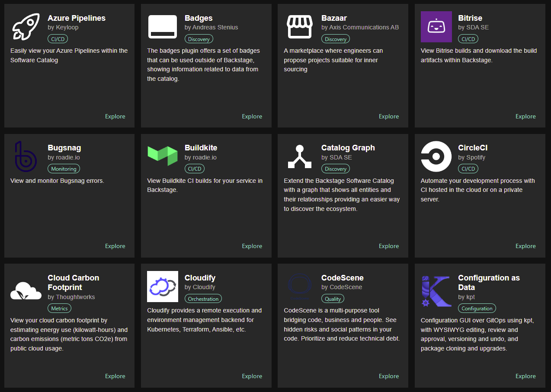551x392 pixels.
Task: Select the Discovery tag on Badges
Action: (199, 39)
